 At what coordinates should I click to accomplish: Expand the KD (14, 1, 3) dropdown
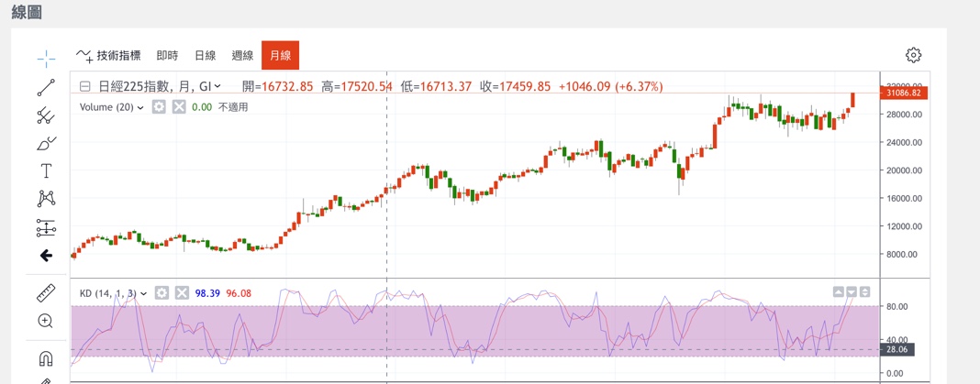(x=144, y=293)
